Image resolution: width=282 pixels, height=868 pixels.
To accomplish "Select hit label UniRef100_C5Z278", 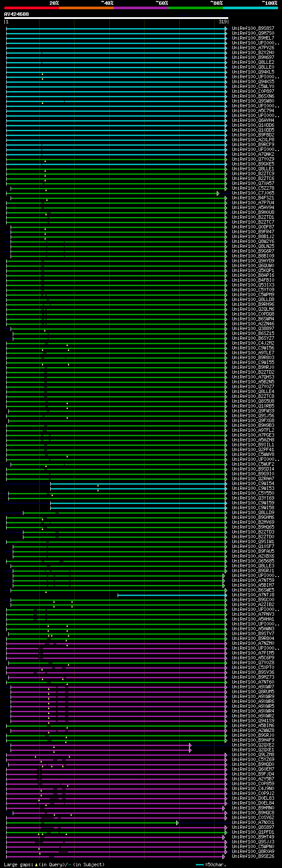I will coord(253,188).
